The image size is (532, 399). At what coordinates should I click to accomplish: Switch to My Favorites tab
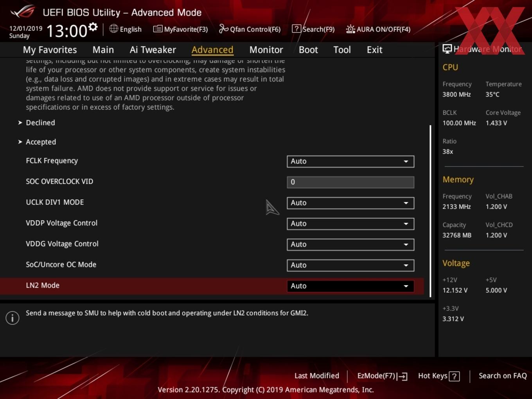[50, 50]
